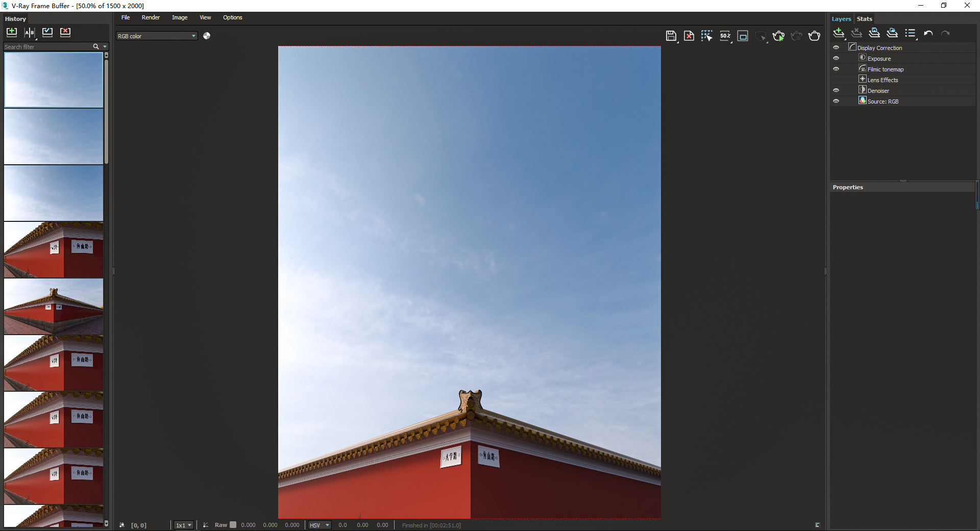
Task: Open quick layer presets list
Action: [911, 33]
